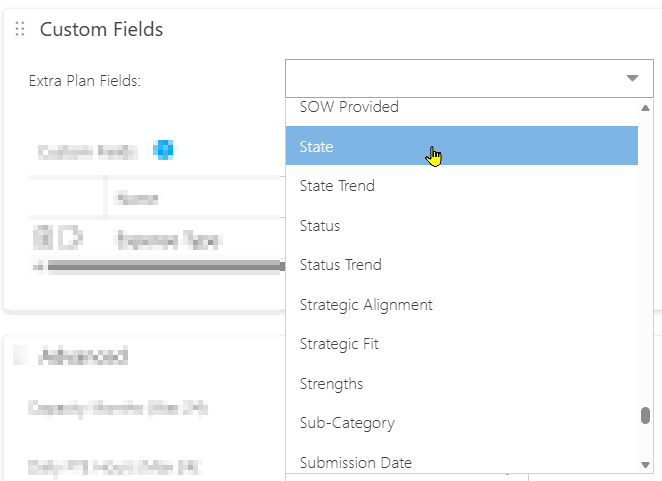The height and width of the screenshot is (481, 662).
Task: Pick Status in the field list
Action: point(320,226)
